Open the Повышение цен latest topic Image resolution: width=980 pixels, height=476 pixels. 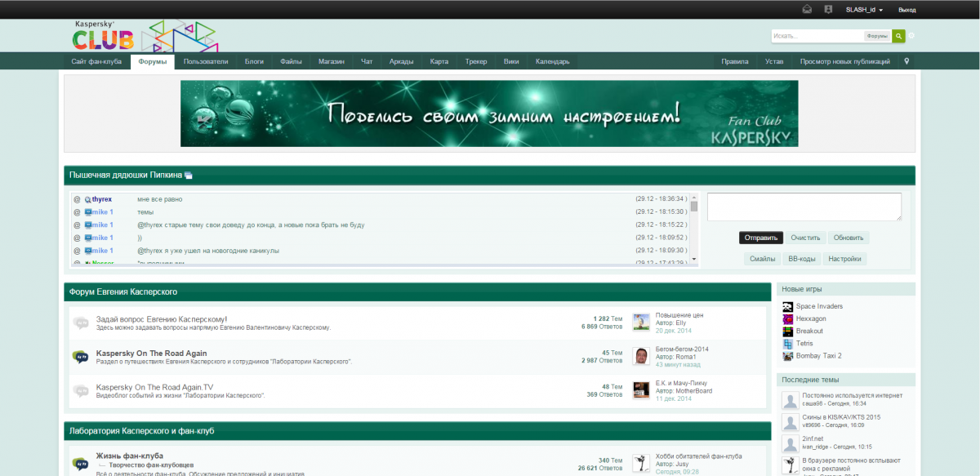click(679, 315)
